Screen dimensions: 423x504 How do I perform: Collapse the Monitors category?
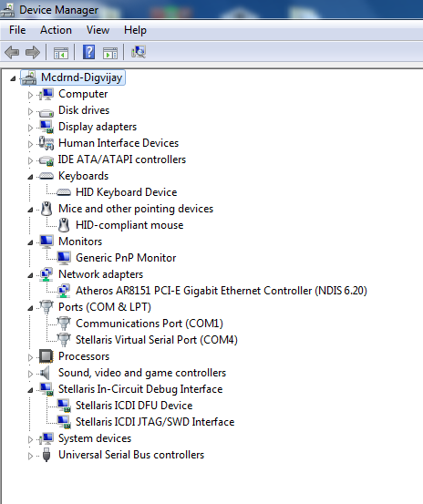click(30, 242)
